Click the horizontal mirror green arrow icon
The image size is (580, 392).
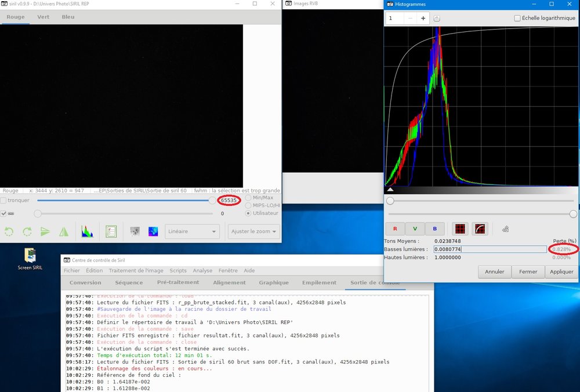coord(45,232)
